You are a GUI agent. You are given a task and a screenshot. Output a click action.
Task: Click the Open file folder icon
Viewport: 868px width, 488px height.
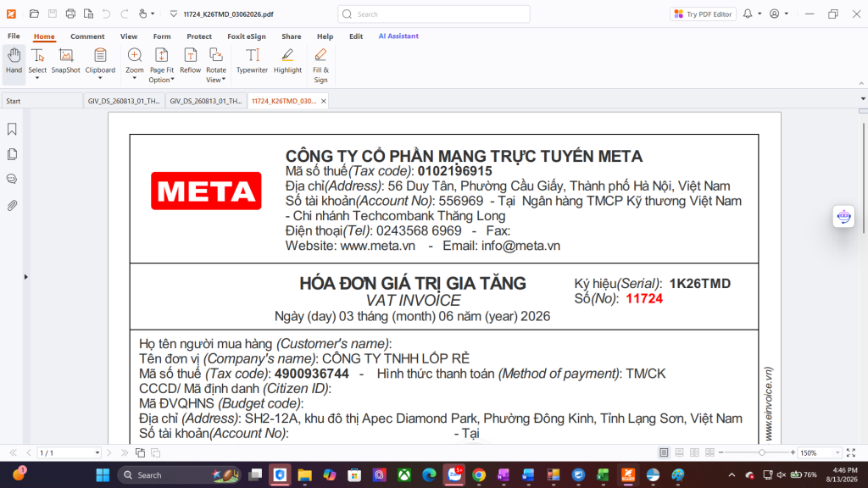pos(34,14)
